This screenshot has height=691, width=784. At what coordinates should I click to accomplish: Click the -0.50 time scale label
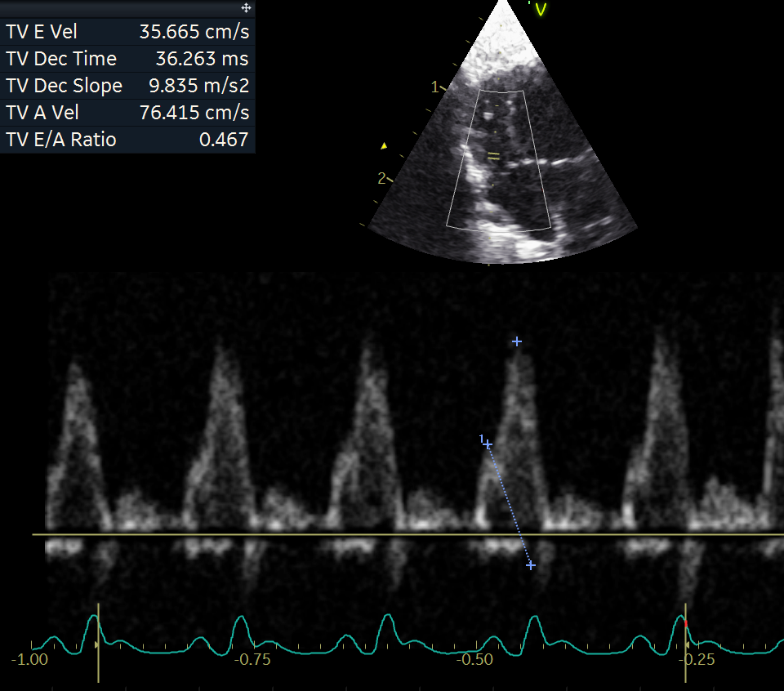coord(474,659)
